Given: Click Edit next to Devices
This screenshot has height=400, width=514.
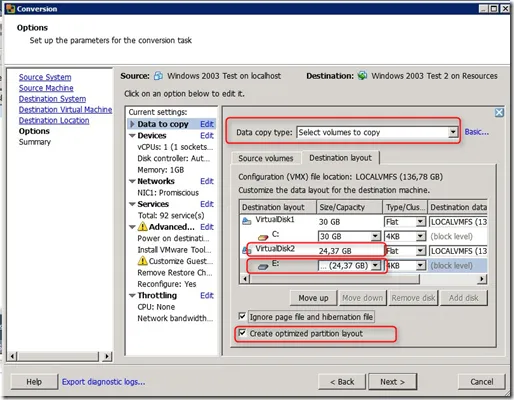Looking at the screenshot, I should [x=207, y=136].
